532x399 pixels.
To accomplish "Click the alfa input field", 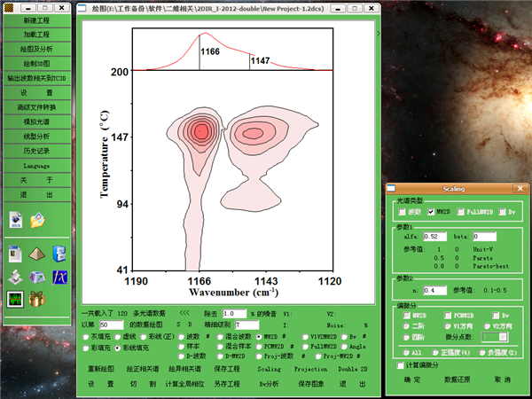I will (435, 237).
